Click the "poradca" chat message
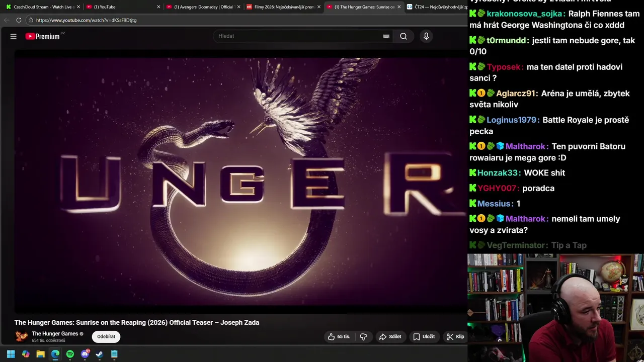 (x=538, y=189)
